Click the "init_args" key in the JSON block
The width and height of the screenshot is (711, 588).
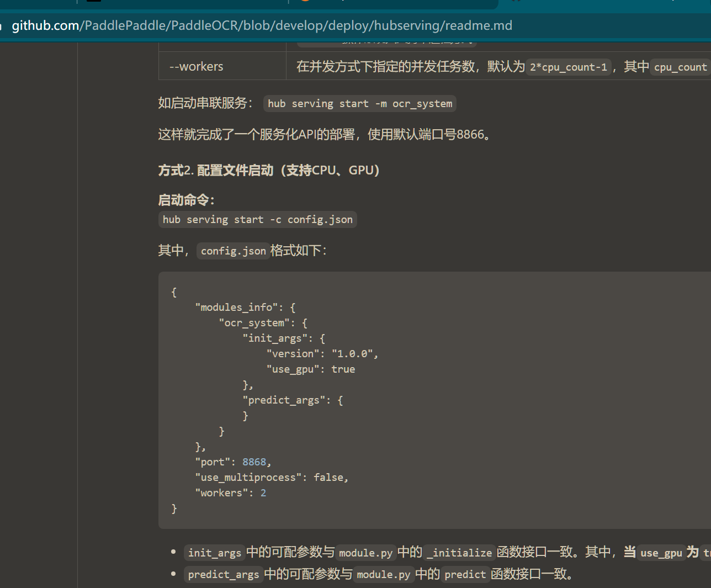pos(275,338)
